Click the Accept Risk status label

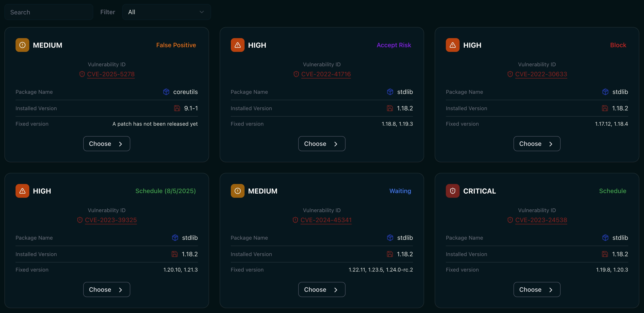pos(393,45)
